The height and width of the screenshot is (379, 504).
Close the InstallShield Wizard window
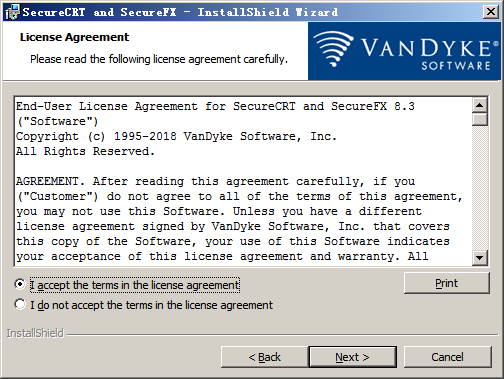491,12
